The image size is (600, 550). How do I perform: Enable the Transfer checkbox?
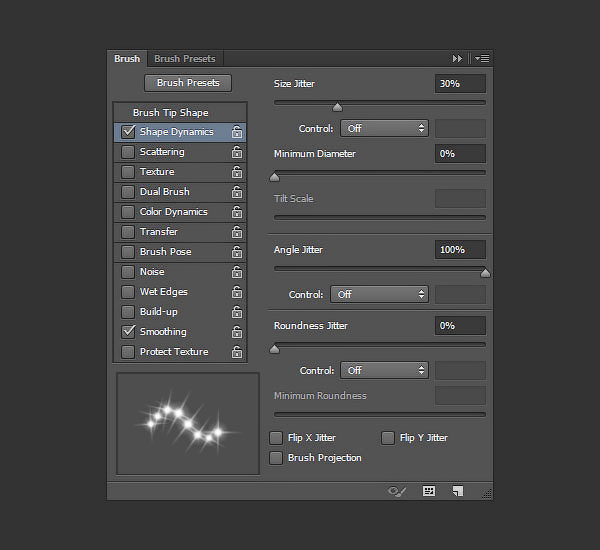click(x=128, y=232)
